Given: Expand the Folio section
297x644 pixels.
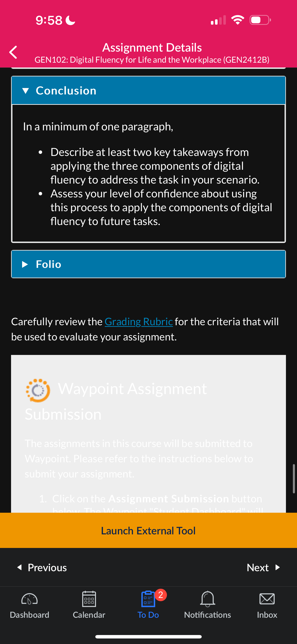Looking at the screenshot, I should coord(148,264).
